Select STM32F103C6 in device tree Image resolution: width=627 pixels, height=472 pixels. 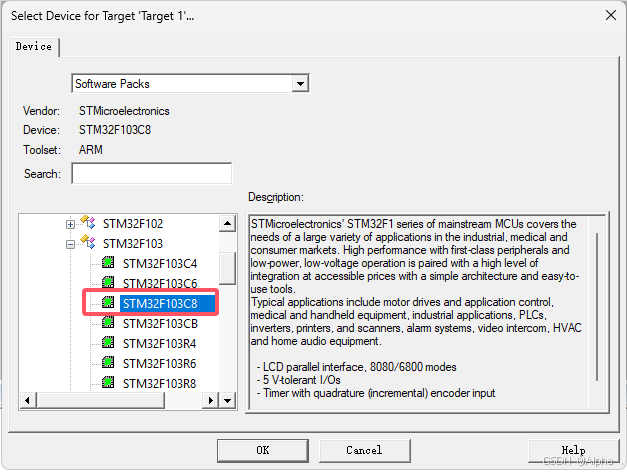[160, 284]
